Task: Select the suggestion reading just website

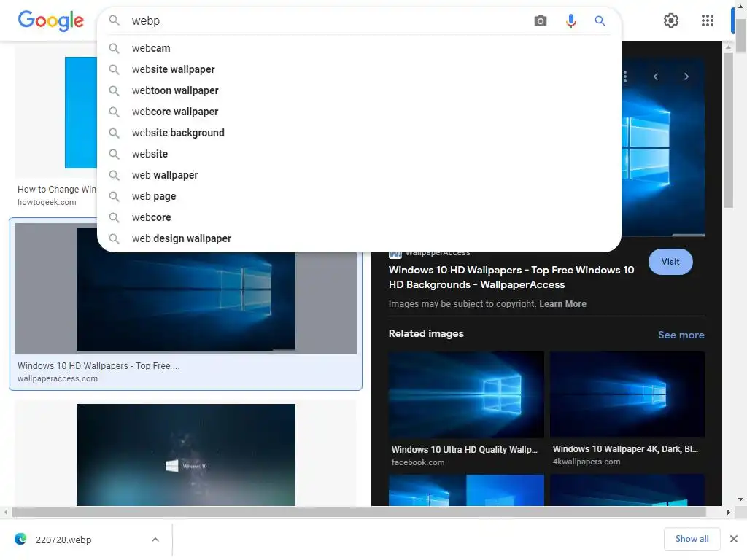Action: click(x=359, y=154)
